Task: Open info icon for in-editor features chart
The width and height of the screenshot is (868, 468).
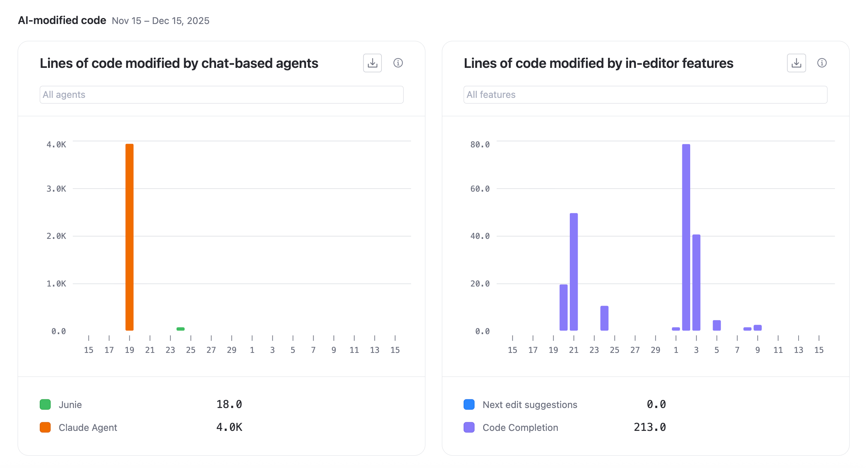Action: coord(822,63)
